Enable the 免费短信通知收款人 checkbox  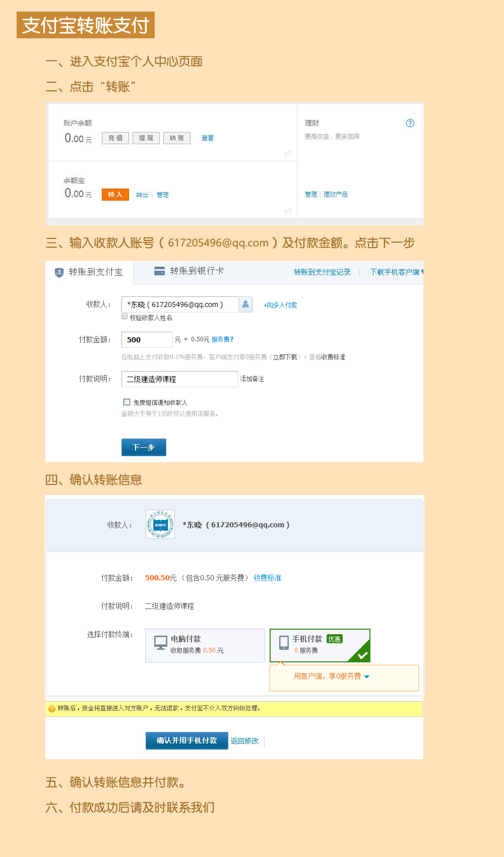[127, 402]
